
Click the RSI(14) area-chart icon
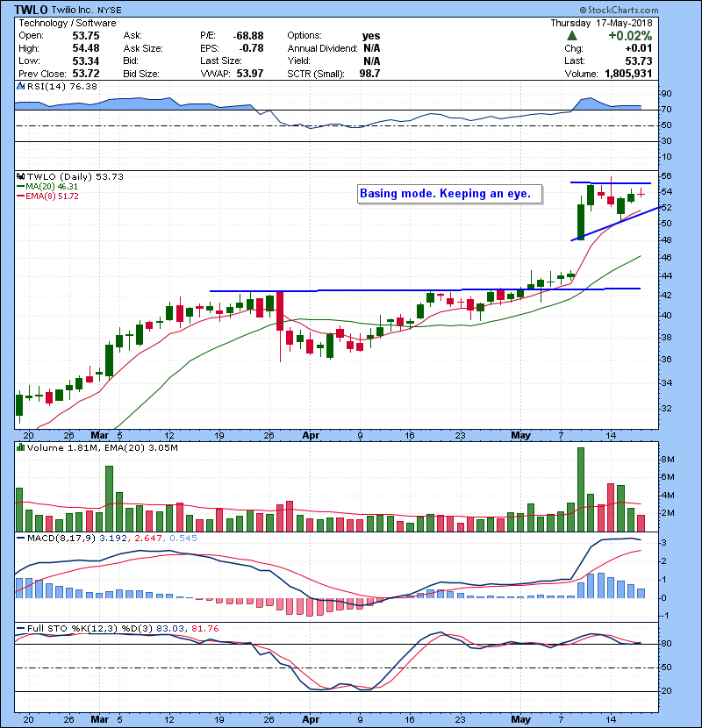20,86
